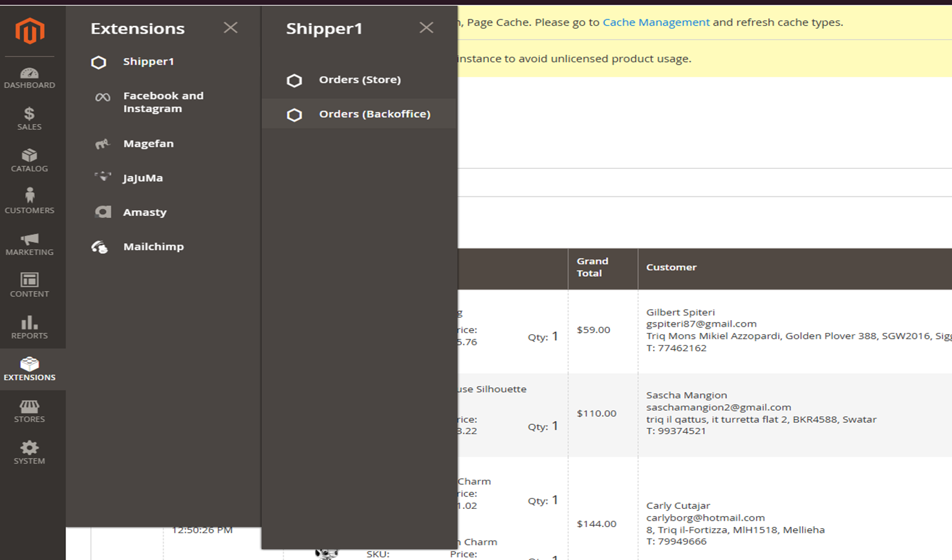Click the Extensions brick icon
This screenshot has width=952, height=560.
pyautogui.click(x=29, y=364)
